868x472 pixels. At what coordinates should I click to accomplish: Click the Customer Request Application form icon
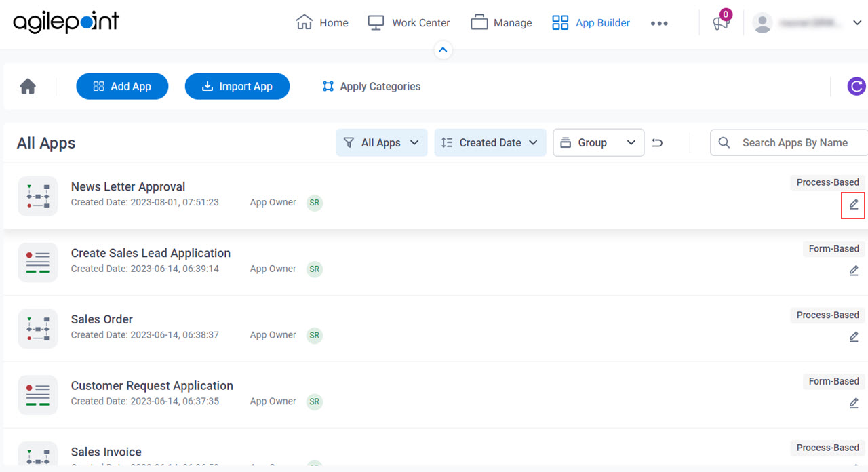click(x=38, y=395)
